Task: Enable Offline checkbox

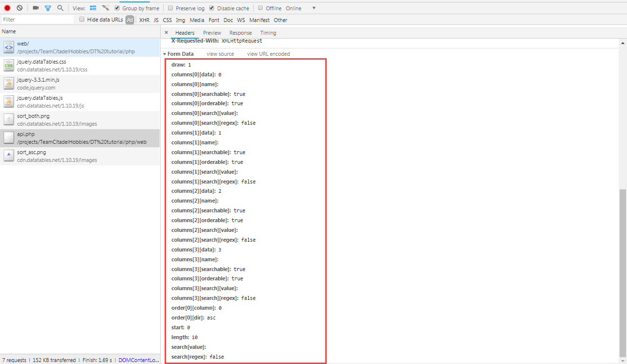Action: tap(261, 8)
